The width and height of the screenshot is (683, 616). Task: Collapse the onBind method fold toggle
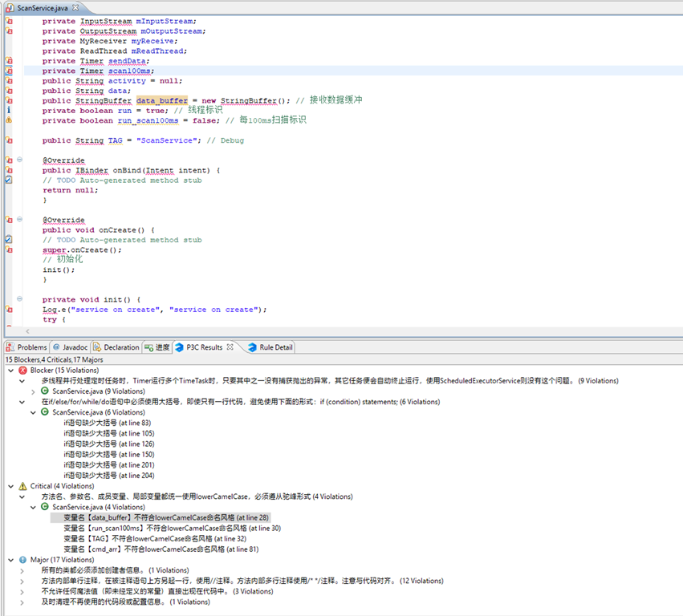19,160
